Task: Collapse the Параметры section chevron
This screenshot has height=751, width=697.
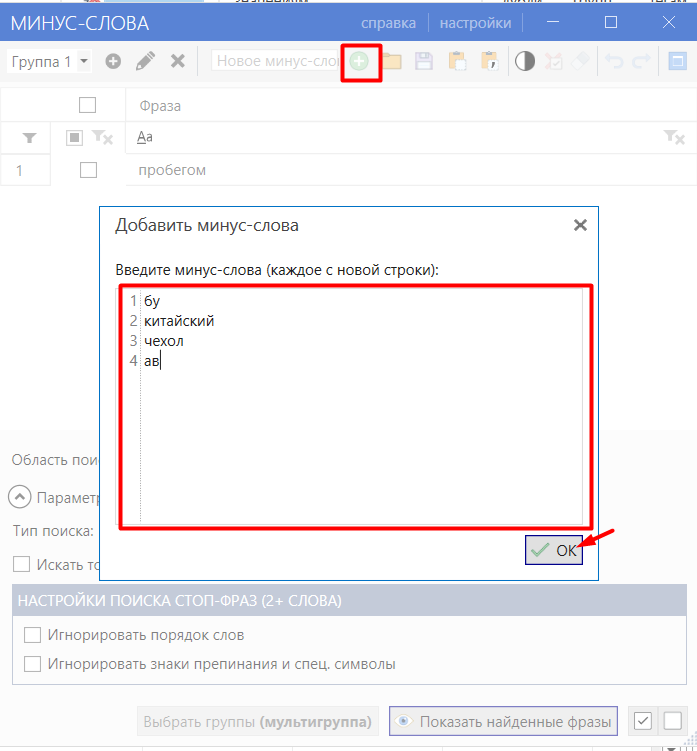Action: click(20, 497)
